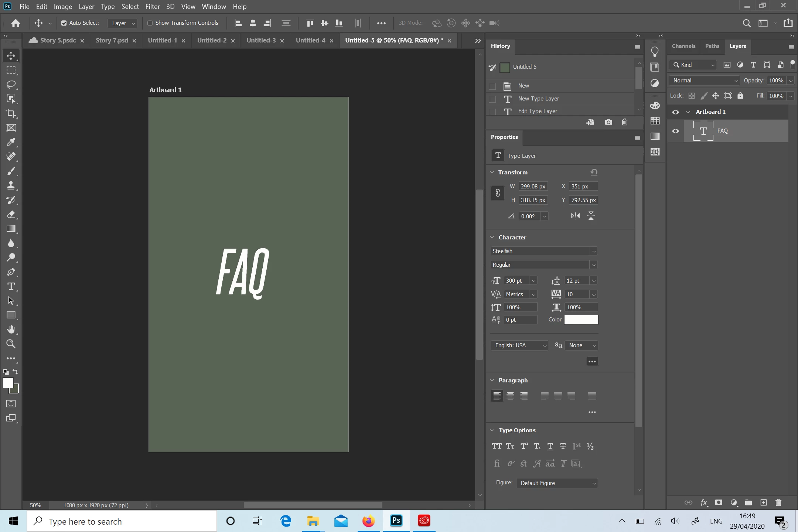
Task: Disable the Auto-Select checkbox
Action: [x=64, y=23]
